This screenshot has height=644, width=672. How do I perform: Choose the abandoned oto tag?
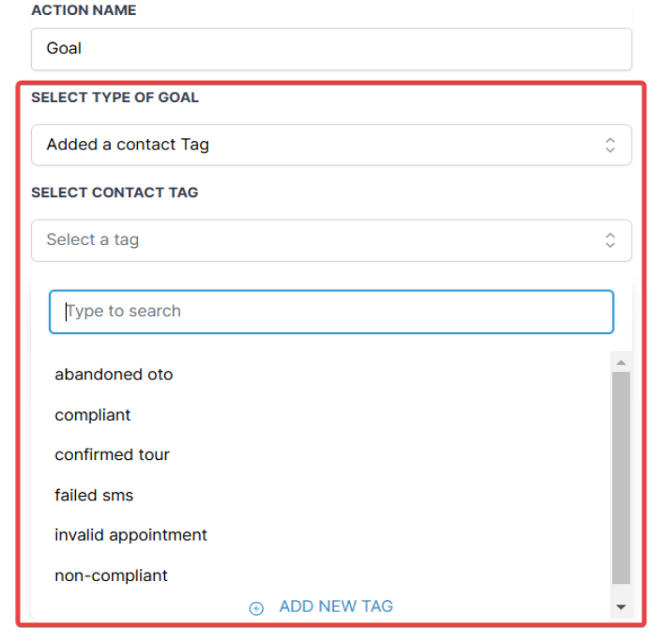click(114, 375)
